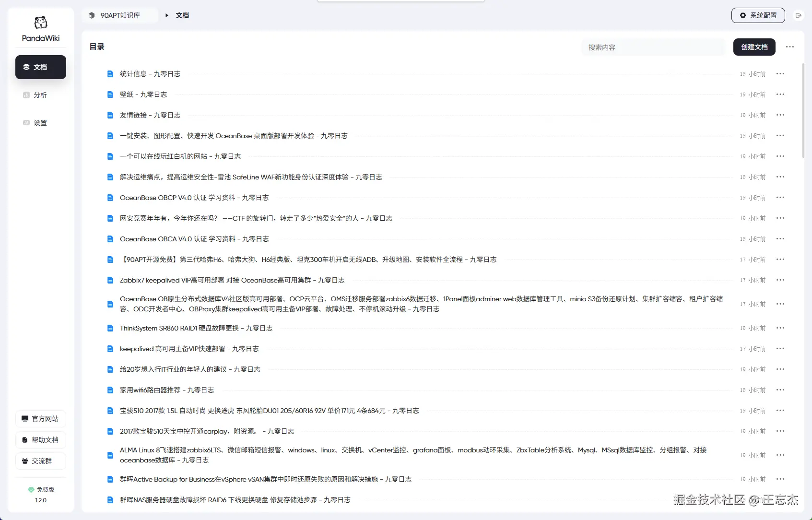Screen dimensions: 812x520
Task: Open the 设置 sidebar section
Action: point(41,123)
